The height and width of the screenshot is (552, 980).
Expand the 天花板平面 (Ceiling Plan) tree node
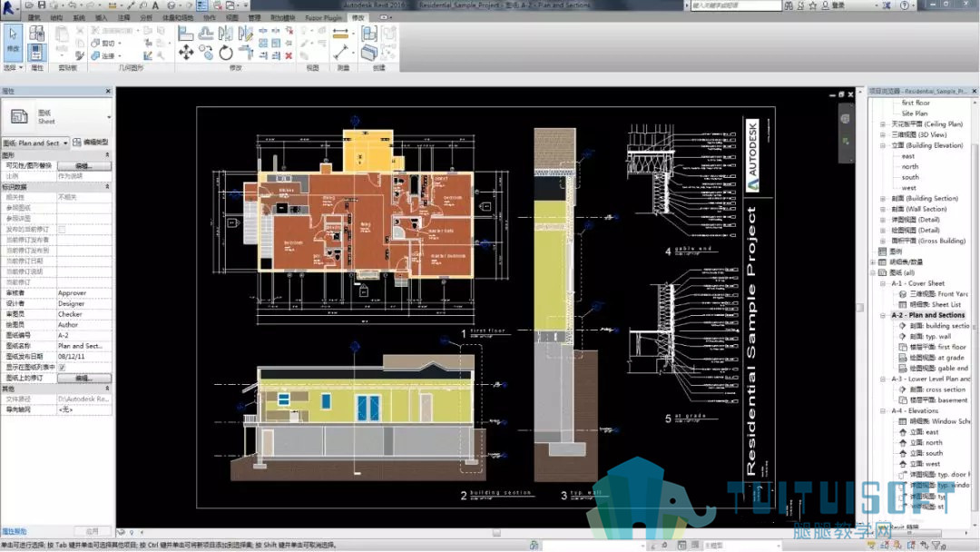coord(883,124)
